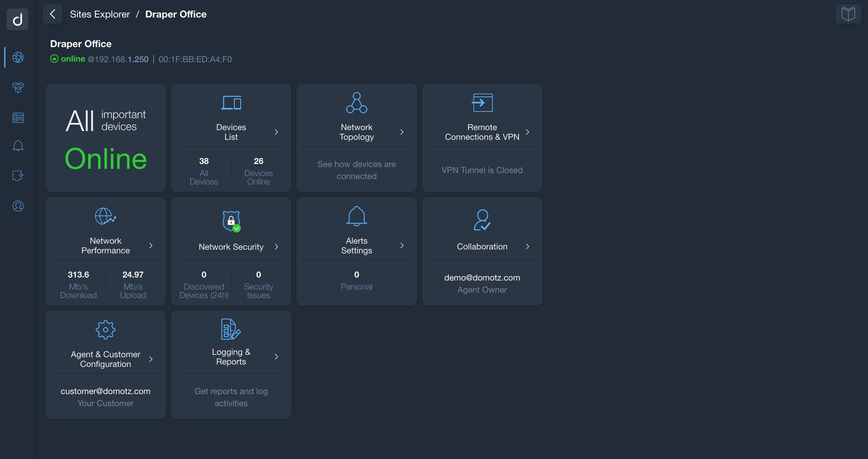
Task: Select the extensions puzzle icon in sidebar
Action: point(18,175)
